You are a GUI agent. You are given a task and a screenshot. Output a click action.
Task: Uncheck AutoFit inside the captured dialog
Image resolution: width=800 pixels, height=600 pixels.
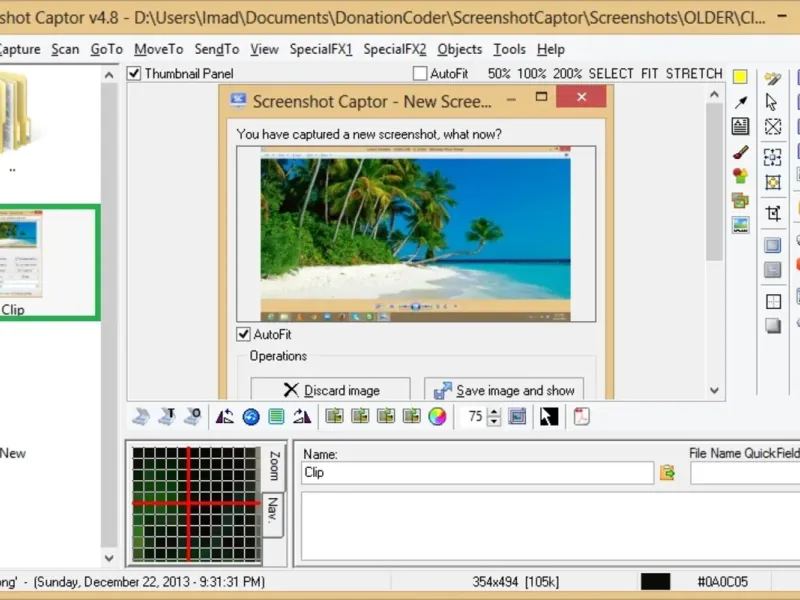click(243, 334)
